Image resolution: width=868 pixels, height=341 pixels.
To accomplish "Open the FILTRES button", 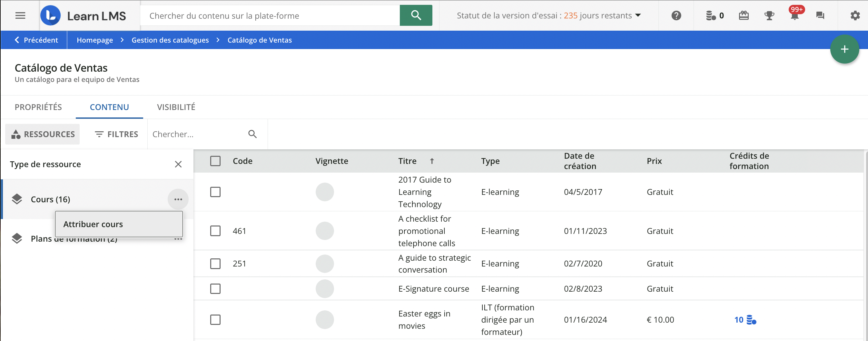I will pyautogui.click(x=116, y=134).
